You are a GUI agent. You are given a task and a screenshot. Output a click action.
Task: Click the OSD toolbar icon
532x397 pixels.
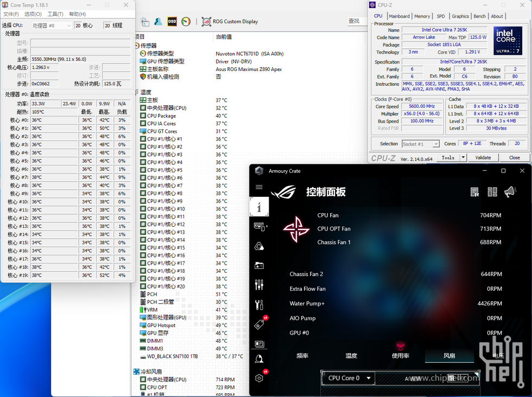(x=172, y=21)
